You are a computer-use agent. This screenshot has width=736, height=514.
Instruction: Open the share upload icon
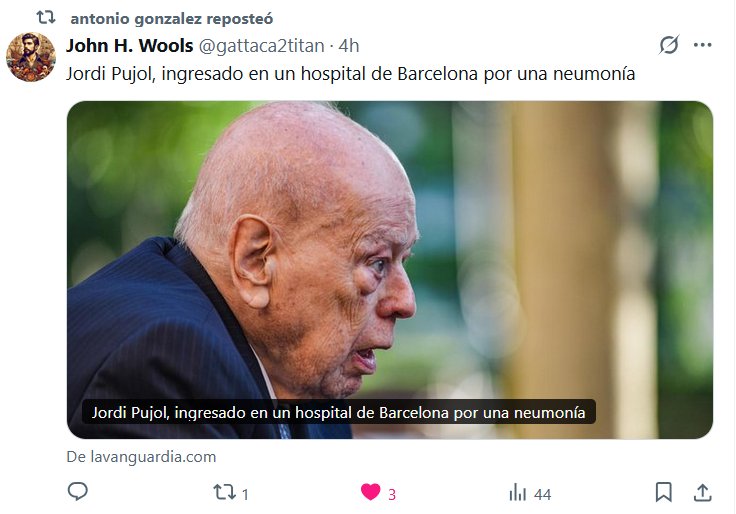tap(702, 492)
